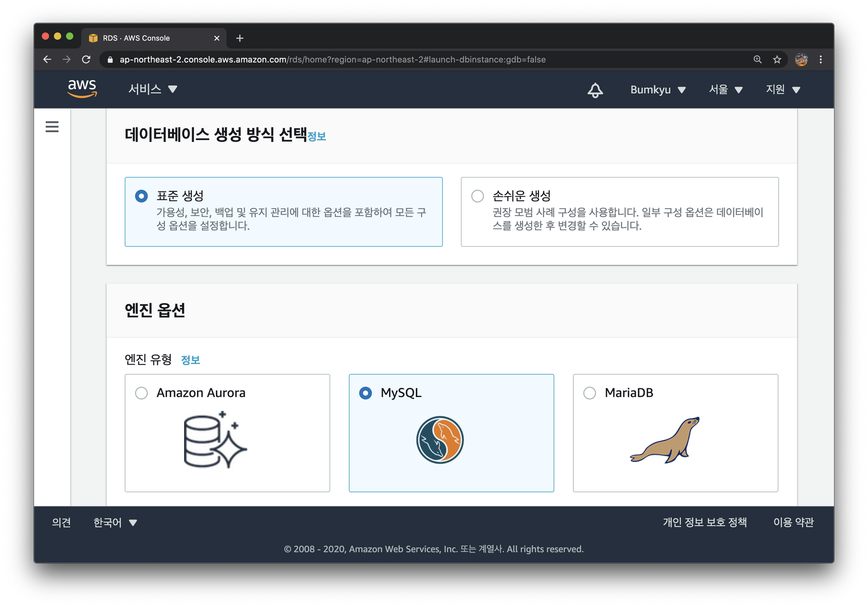Open the 지원 support dropdown

click(783, 90)
